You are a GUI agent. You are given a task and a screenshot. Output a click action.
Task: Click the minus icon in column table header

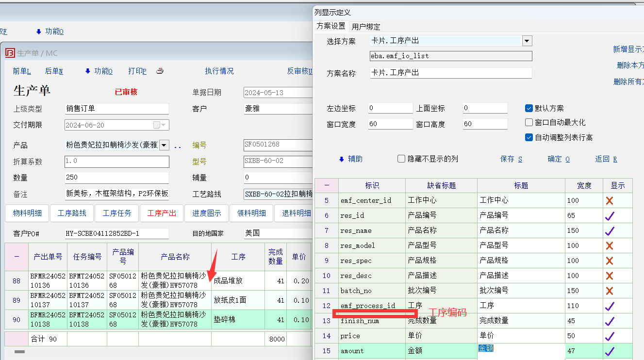(x=327, y=185)
